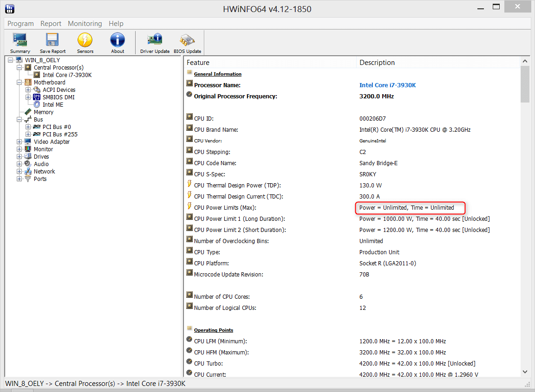Click the Drives tree icon

tap(28, 156)
